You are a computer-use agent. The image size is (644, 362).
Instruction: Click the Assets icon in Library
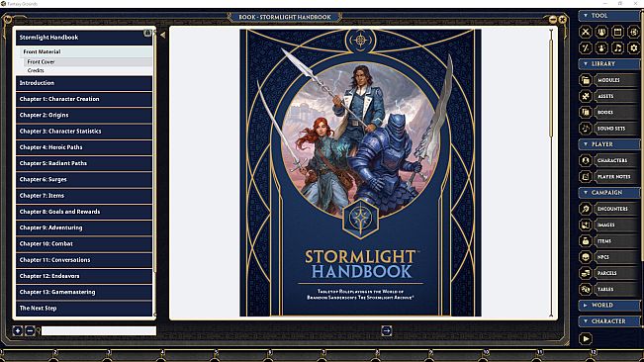(586, 96)
